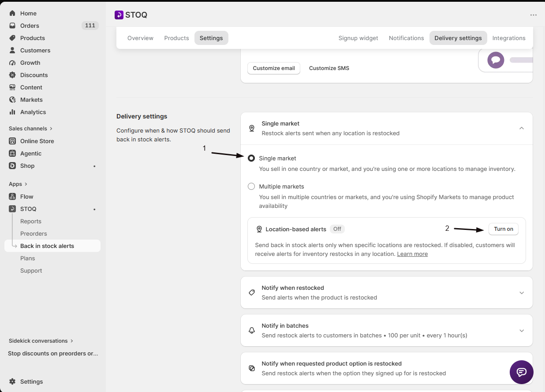Open Plans under STOQ
This screenshot has width=545, height=392.
(27, 258)
